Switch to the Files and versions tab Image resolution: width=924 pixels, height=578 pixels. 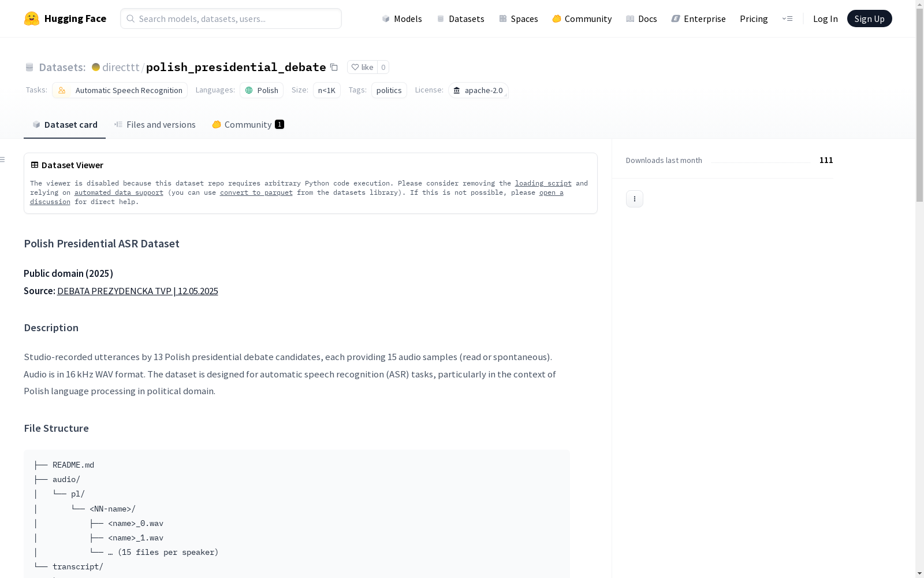pos(155,125)
